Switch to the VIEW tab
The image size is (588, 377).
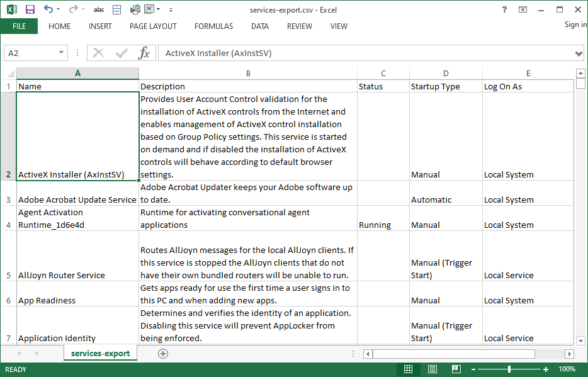click(x=339, y=26)
